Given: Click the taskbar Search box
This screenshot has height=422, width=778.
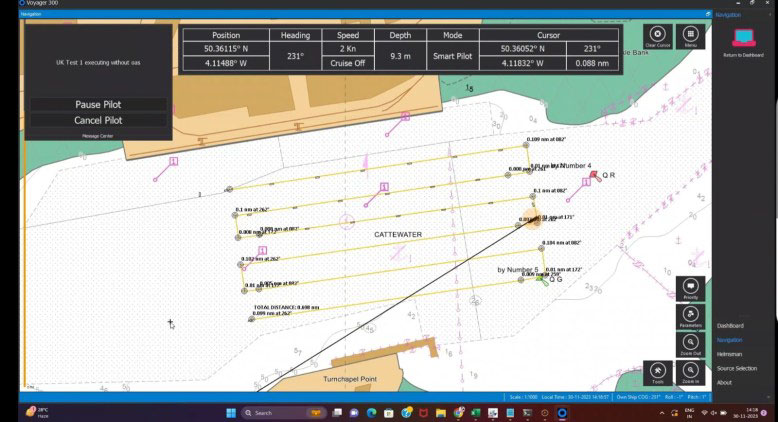Looking at the screenshot, I should tap(282, 413).
